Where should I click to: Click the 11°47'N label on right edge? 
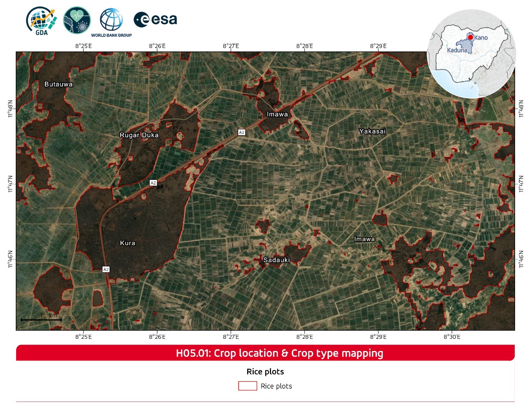click(x=521, y=184)
